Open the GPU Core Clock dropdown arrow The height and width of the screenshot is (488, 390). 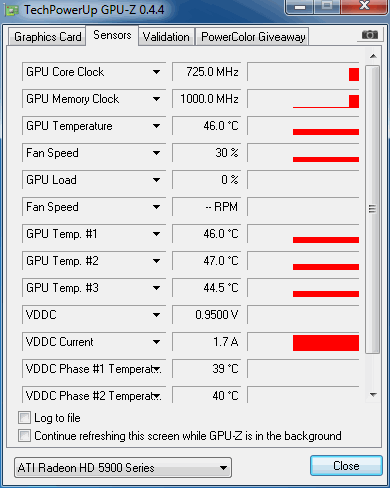pos(156,72)
